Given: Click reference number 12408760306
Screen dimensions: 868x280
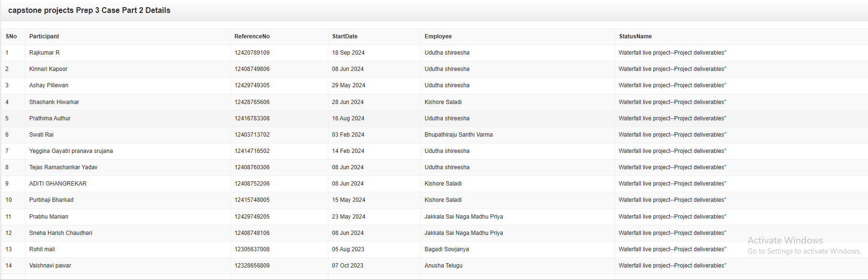Looking at the screenshot, I should [252, 167].
